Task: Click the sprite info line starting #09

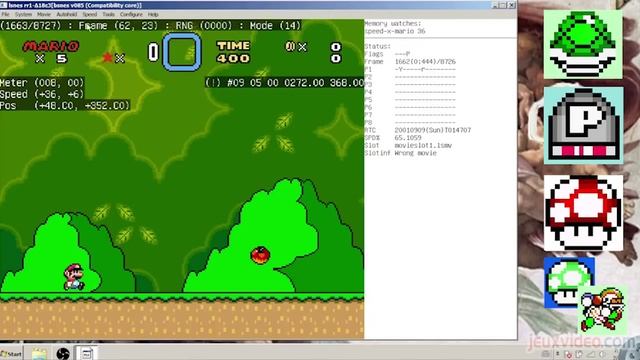Action: [x=284, y=83]
